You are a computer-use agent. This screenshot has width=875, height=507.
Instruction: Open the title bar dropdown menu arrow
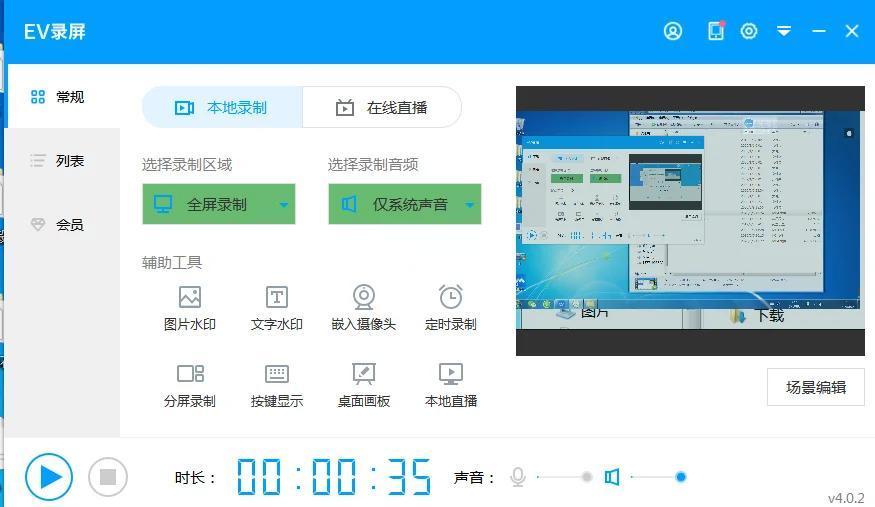tap(784, 31)
